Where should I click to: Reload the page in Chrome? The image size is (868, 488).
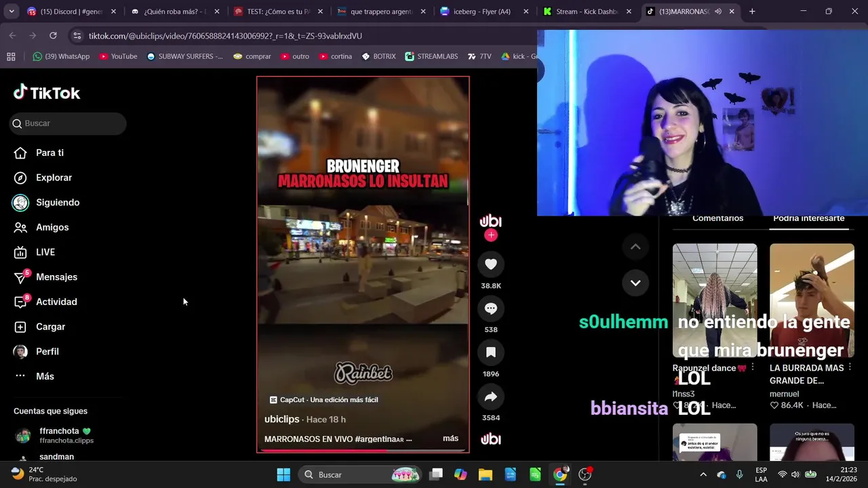click(53, 35)
